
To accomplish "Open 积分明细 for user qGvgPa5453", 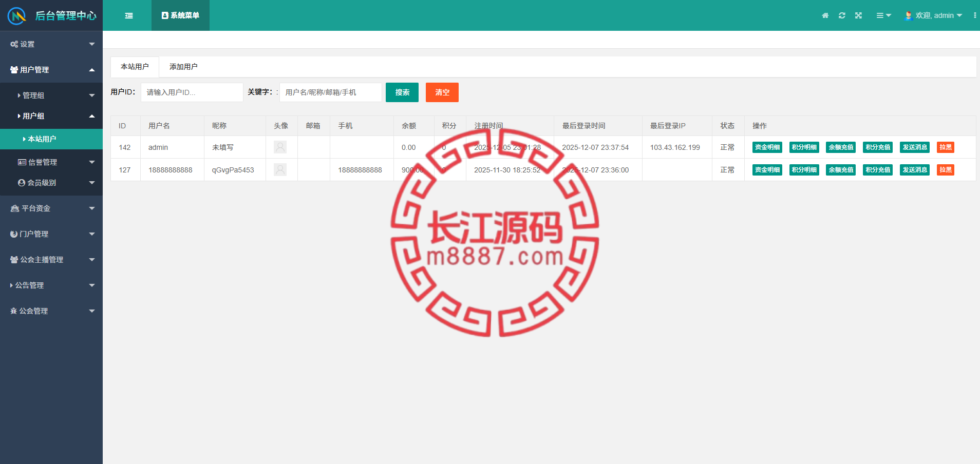I will click(804, 170).
